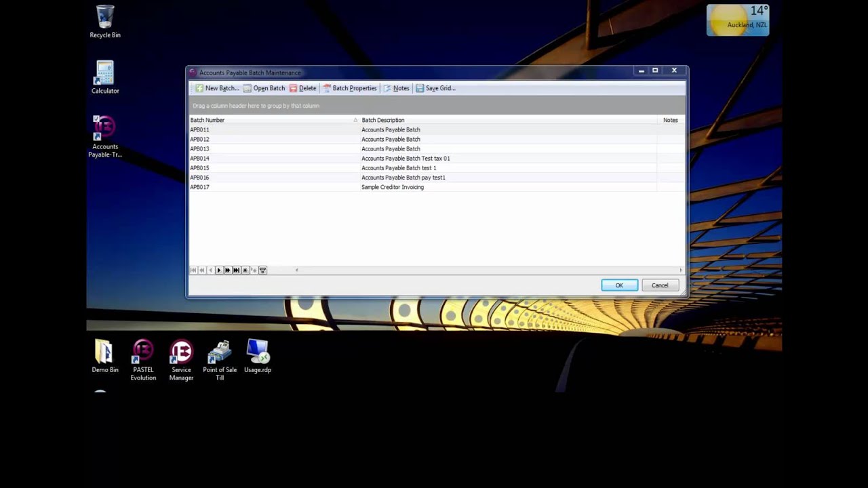Image resolution: width=868 pixels, height=488 pixels.
Task: Click the Auckland weather gadget
Action: pos(738,20)
